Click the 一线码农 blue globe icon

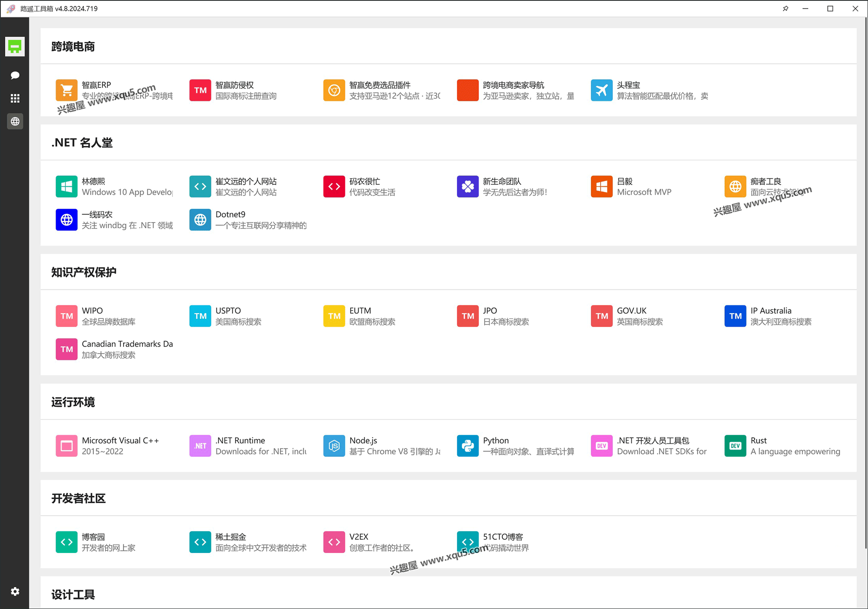(66, 220)
